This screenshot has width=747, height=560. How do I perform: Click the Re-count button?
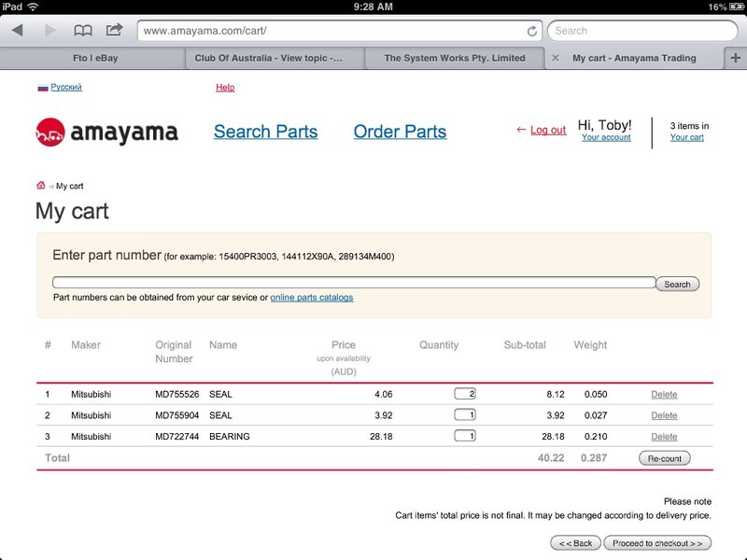click(664, 458)
